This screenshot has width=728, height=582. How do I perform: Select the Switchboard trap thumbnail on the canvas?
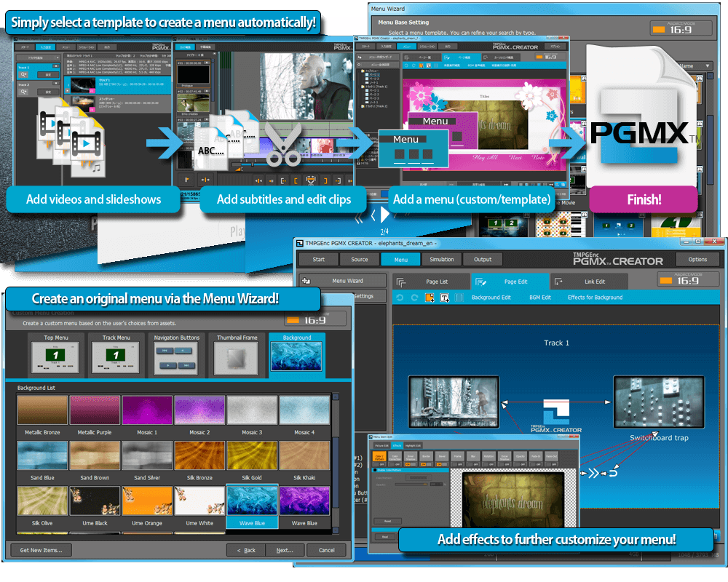pyautogui.click(x=659, y=402)
